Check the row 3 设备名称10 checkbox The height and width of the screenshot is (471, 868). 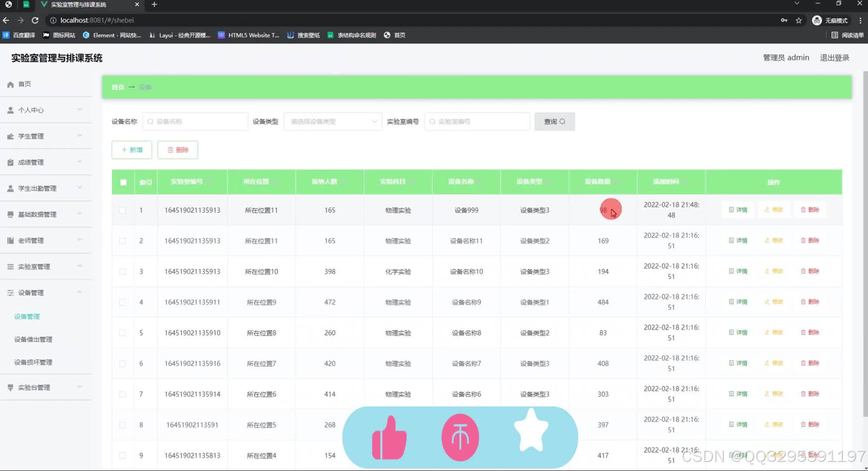[122, 271]
